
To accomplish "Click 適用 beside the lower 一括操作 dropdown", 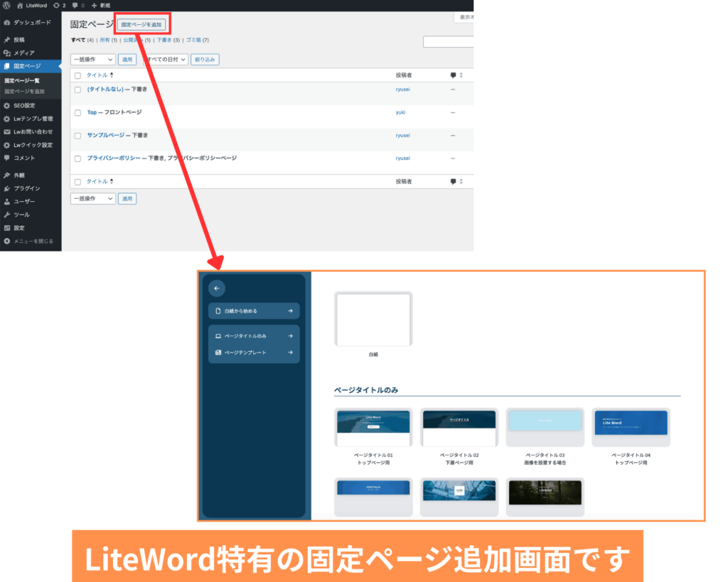I will coord(127,199).
